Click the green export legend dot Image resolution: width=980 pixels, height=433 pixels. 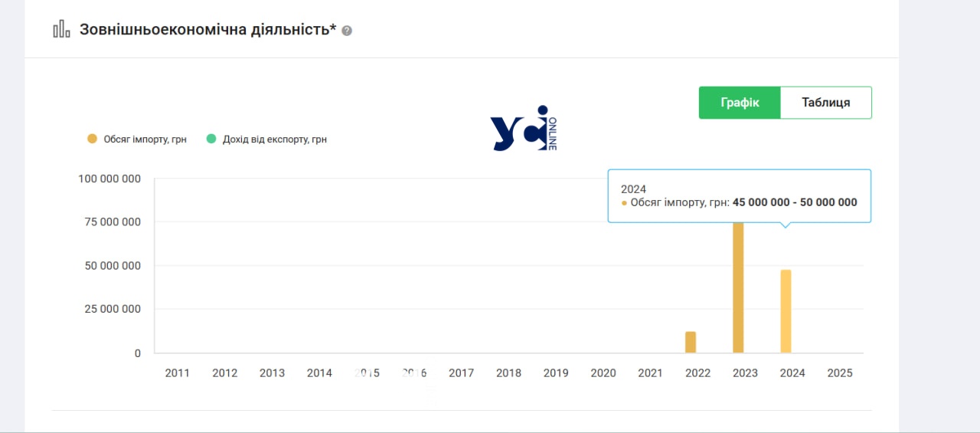pyautogui.click(x=211, y=139)
